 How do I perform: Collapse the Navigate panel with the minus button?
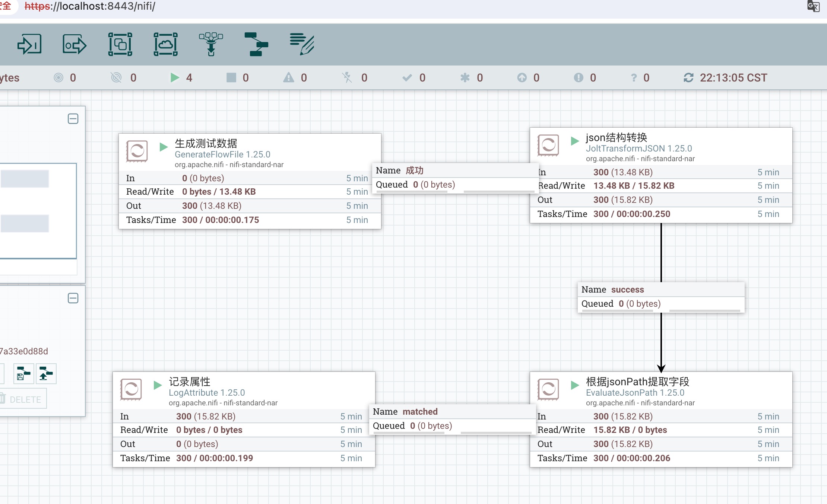click(x=73, y=119)
